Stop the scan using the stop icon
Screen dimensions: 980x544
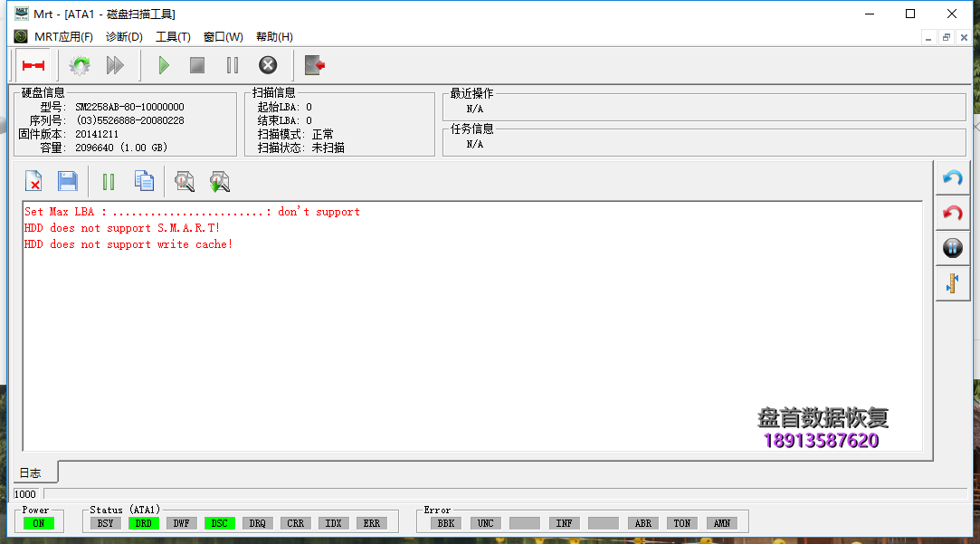point(196,64)
